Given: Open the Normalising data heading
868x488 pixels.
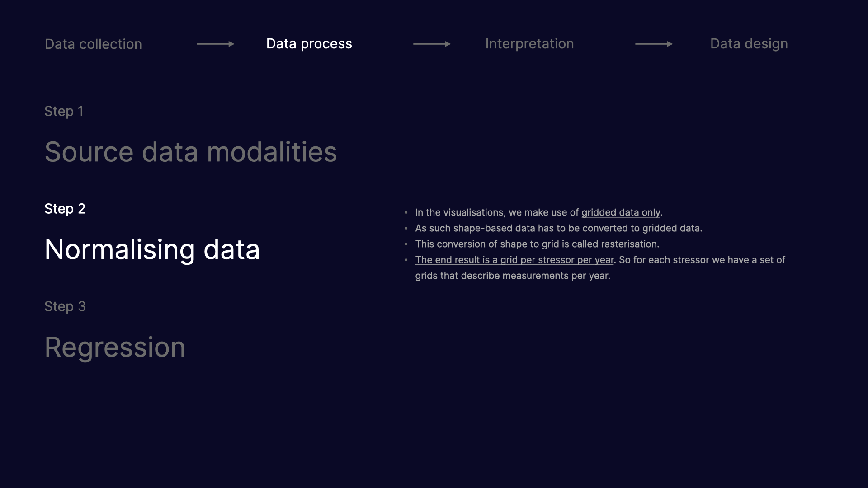Looking at the screenshot, I should click(152, 249).
